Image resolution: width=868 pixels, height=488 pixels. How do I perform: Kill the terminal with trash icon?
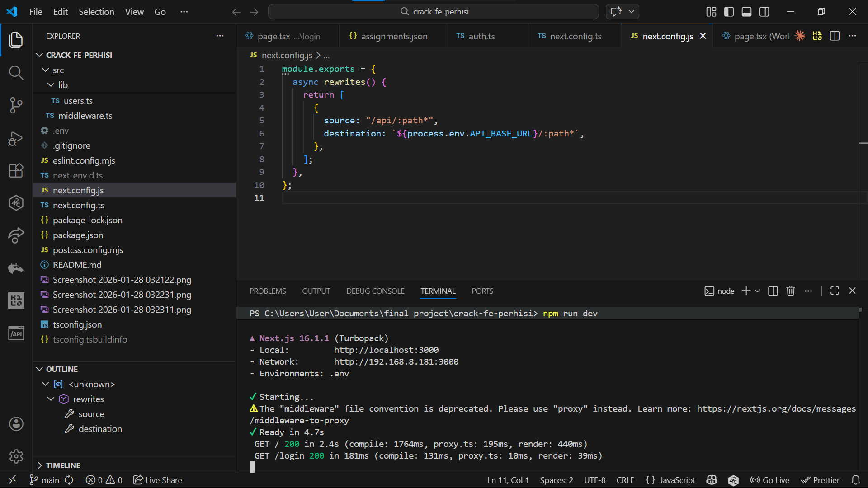coord(790,291)
